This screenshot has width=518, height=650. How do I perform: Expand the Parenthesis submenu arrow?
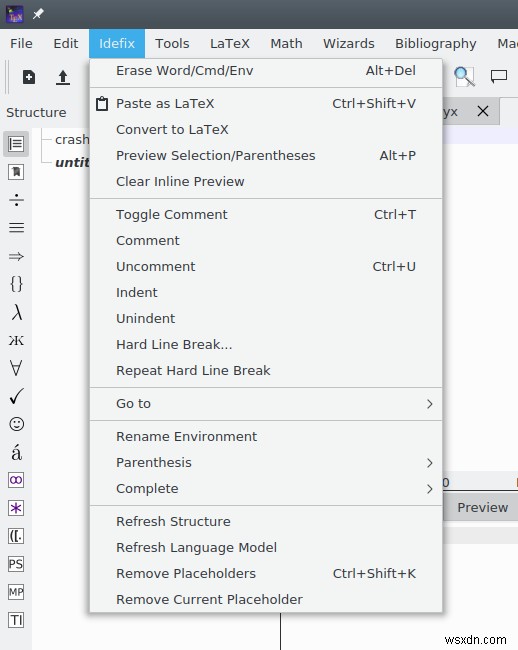click(x=430, y=463)
